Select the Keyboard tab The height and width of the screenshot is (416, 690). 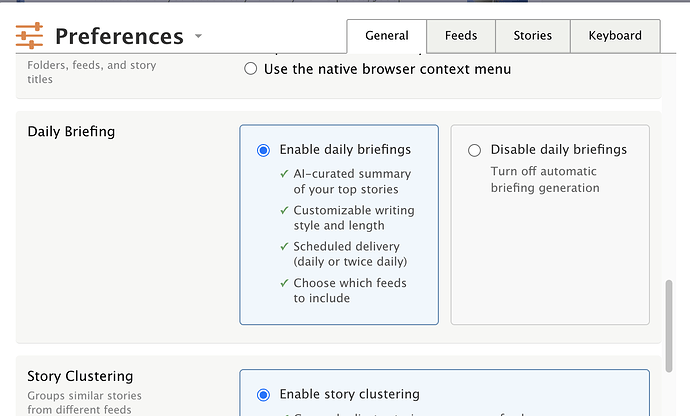614,35
